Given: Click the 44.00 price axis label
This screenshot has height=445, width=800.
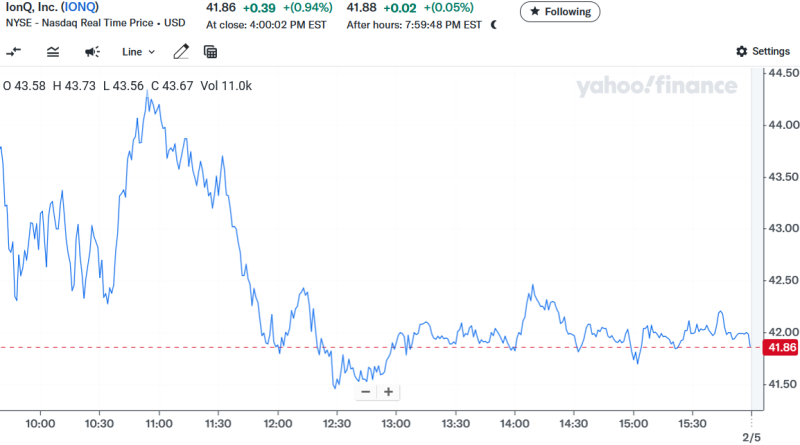Looking at the screenshot, I should pyautogui.click(x=781, y=125).
